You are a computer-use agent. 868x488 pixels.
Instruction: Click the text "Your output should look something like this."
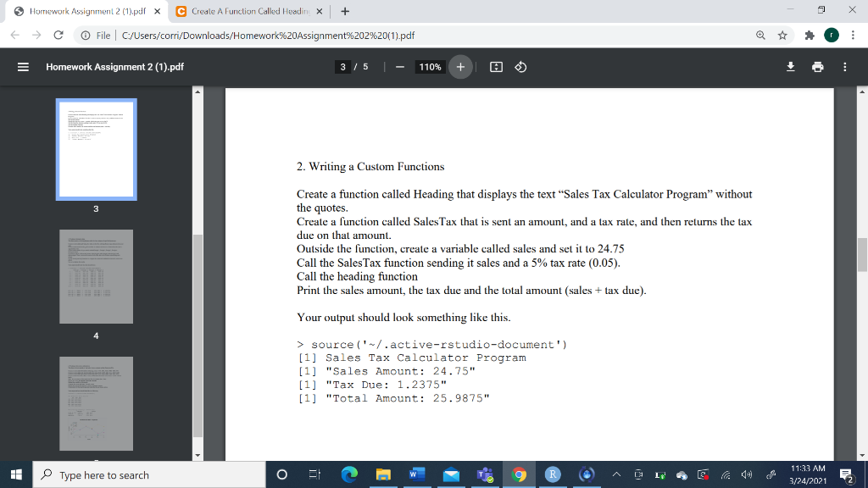pos(403,318)
